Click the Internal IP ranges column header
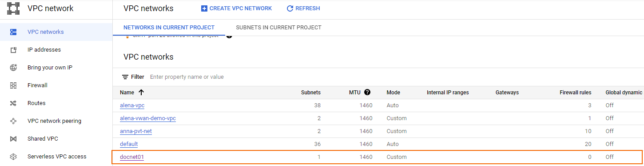Viewport: 644px width, 166px height. pyautogui.click(x=448, y=93)
